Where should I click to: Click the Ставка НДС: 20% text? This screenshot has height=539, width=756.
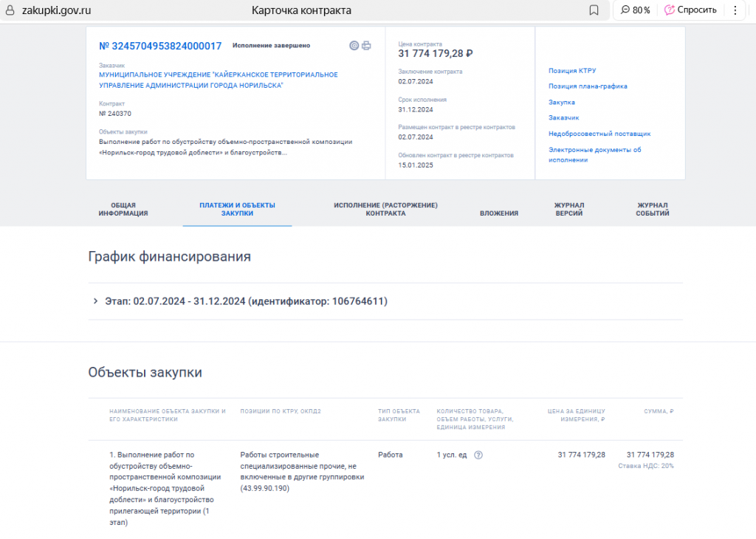[646, 466]
